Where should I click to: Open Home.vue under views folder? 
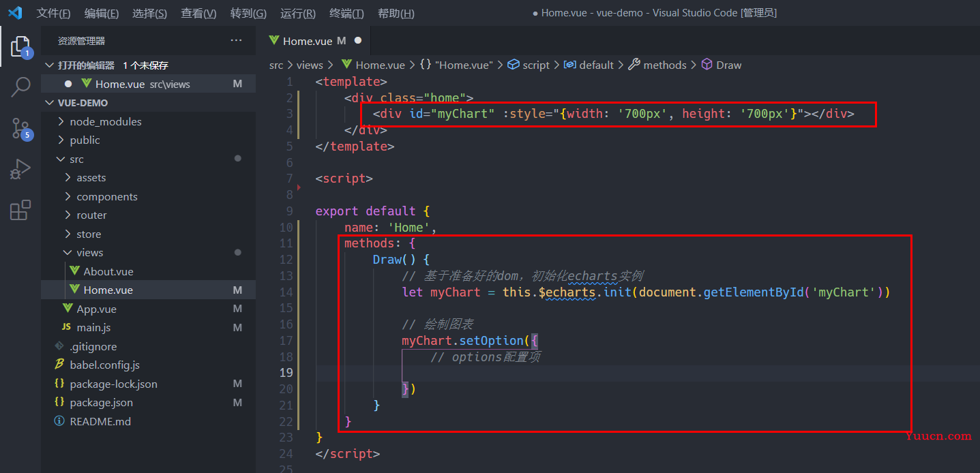pyautogui.click(x=148, y=290)
